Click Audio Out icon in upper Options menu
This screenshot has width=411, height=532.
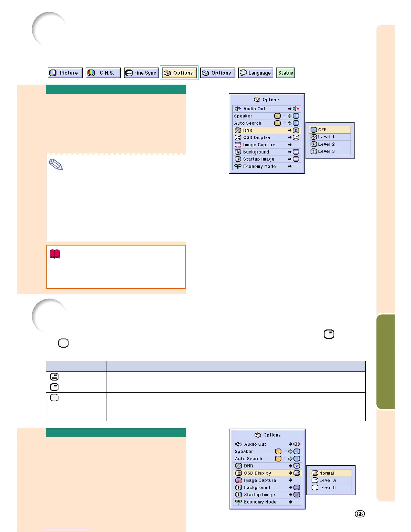pos(238,109)
